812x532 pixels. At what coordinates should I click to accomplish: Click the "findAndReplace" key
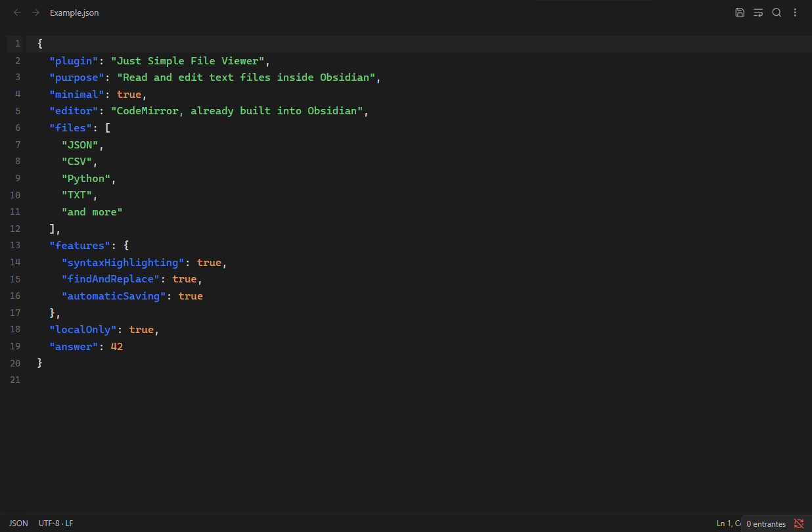point(111,279)
